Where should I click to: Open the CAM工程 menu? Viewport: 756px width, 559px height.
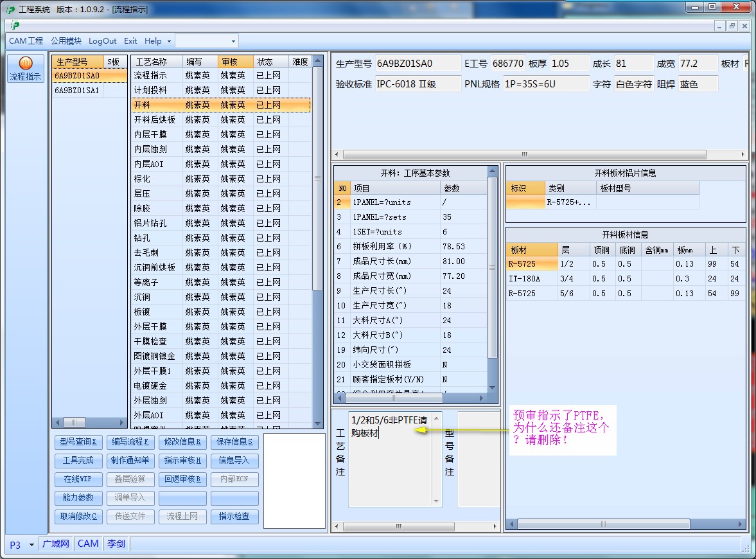(26, 41)
